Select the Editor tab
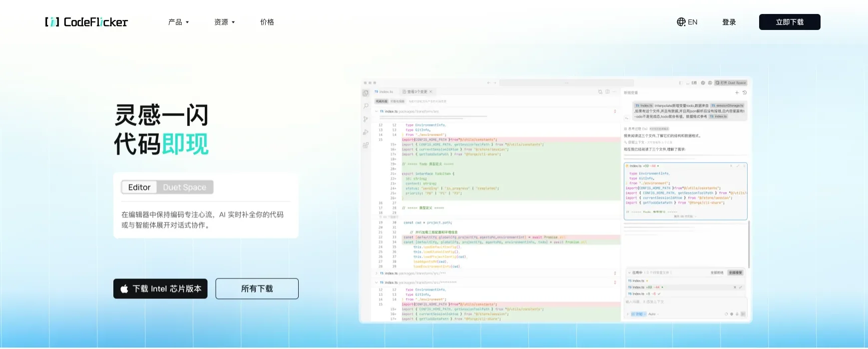This screenshot has width=868, height=349. point(139,187)
